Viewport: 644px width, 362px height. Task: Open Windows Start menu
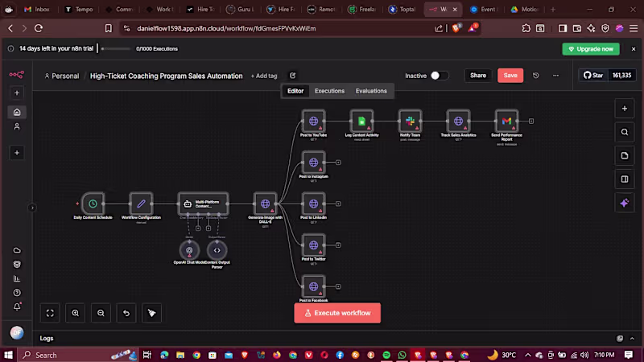coord(8,355)
